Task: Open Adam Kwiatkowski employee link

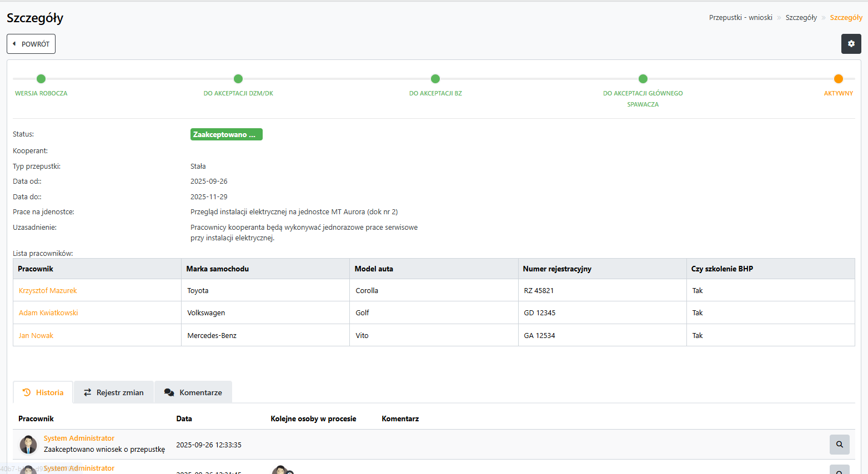Action: point(48,313)
